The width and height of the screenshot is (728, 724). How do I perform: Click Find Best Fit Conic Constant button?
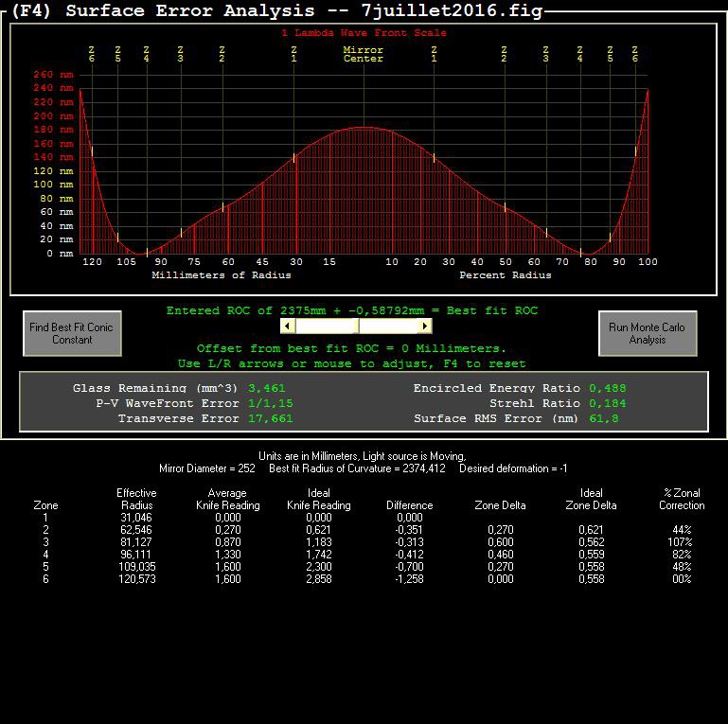tap(73, 333)
